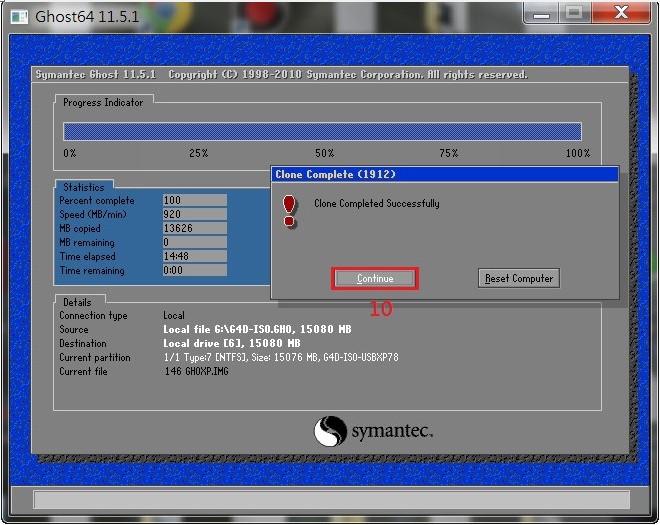Screen dimensions: 660x525
Task: Click the 0% progress marker label
Action: 70,153
